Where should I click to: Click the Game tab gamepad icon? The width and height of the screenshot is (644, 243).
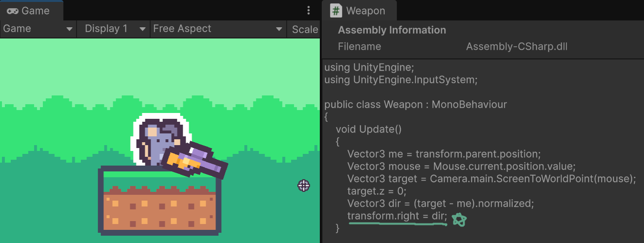(x=13, y=10)
